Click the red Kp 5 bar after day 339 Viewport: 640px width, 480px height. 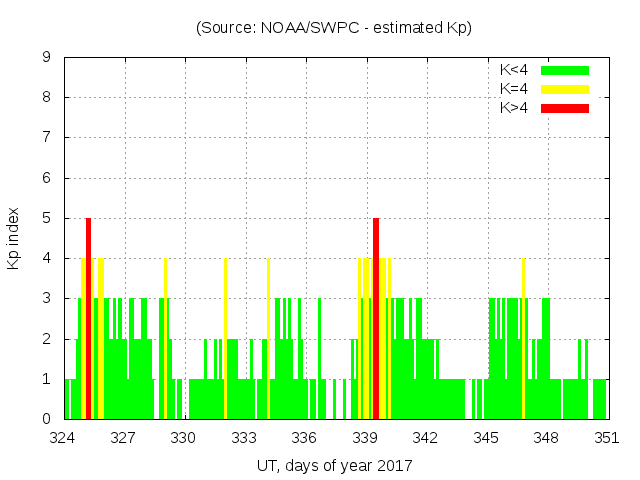tap(376, 318)
